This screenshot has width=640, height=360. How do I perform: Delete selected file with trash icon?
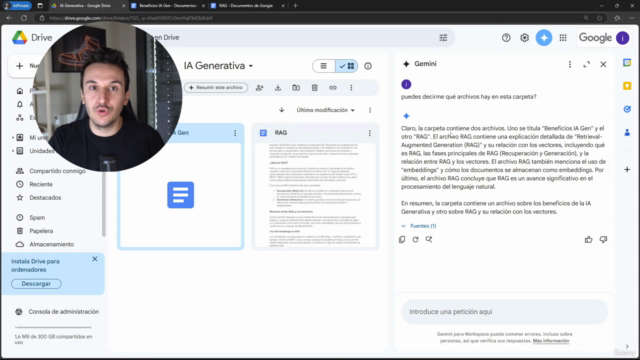(315, 88)
